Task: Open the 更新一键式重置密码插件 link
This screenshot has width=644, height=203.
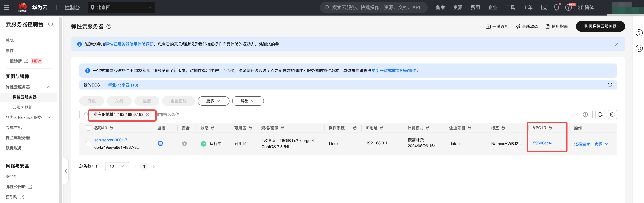Action: 394,70
